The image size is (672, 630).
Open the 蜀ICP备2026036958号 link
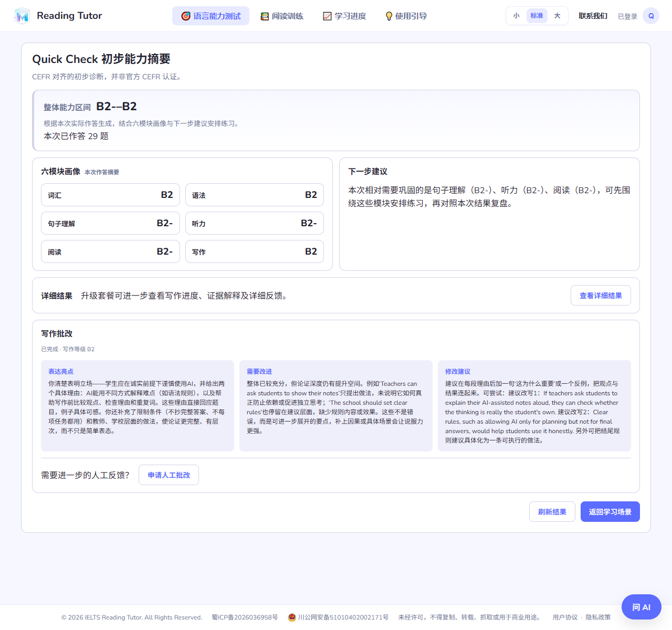tap(245, 617)
